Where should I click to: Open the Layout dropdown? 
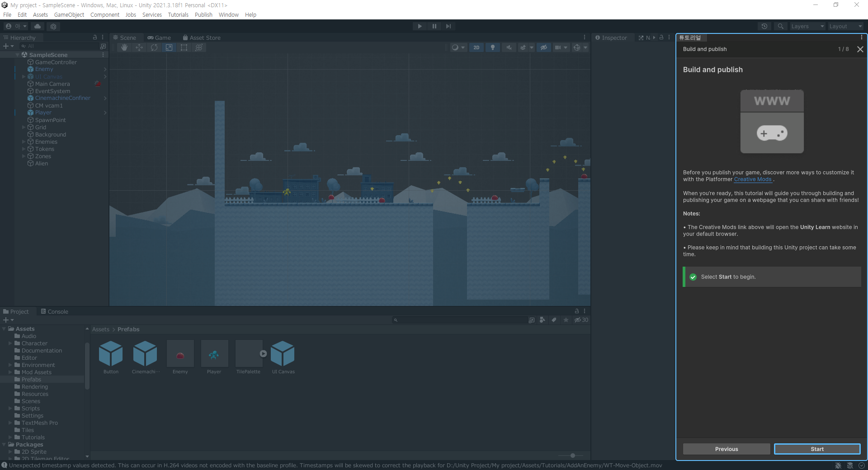click(845, 26)
